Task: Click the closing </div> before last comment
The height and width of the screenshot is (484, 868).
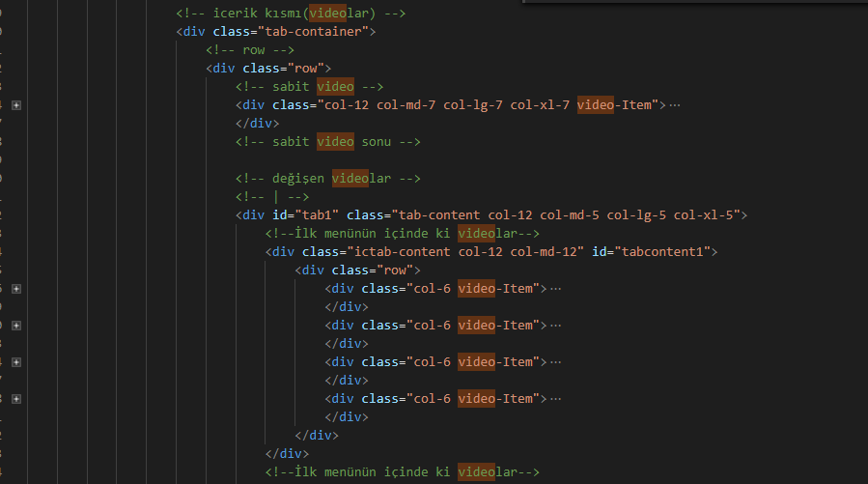Action: point(287,453)
